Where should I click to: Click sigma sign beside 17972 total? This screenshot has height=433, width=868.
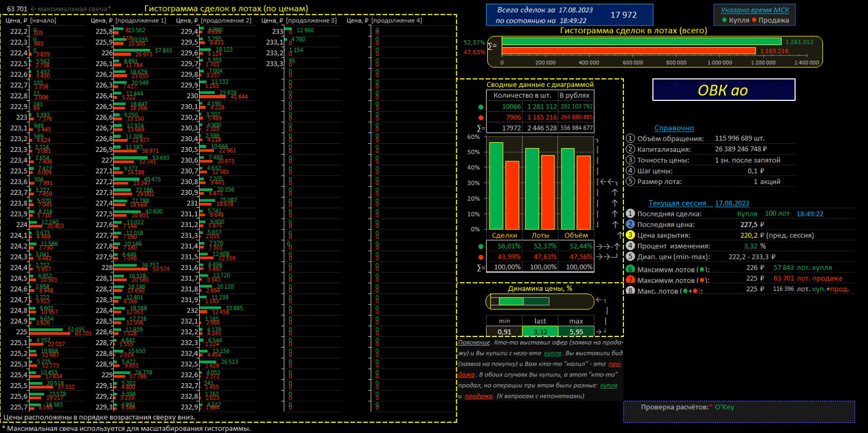point(481,129)
